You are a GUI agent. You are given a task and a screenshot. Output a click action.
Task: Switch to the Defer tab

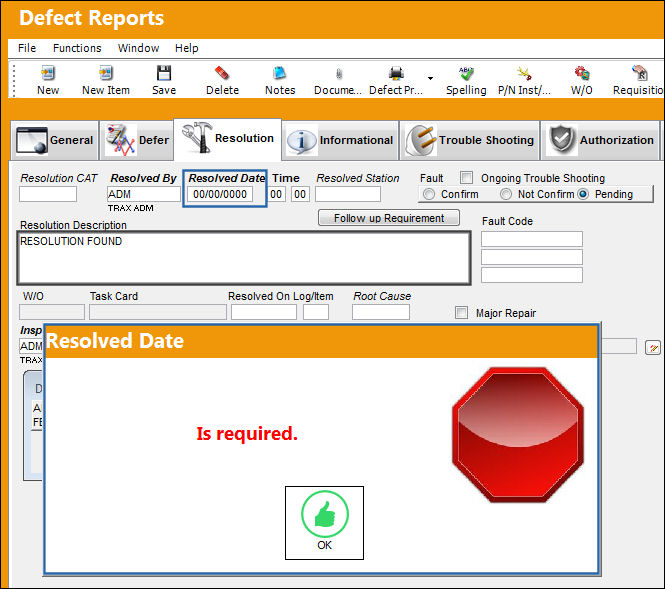[x=137, y=140]
